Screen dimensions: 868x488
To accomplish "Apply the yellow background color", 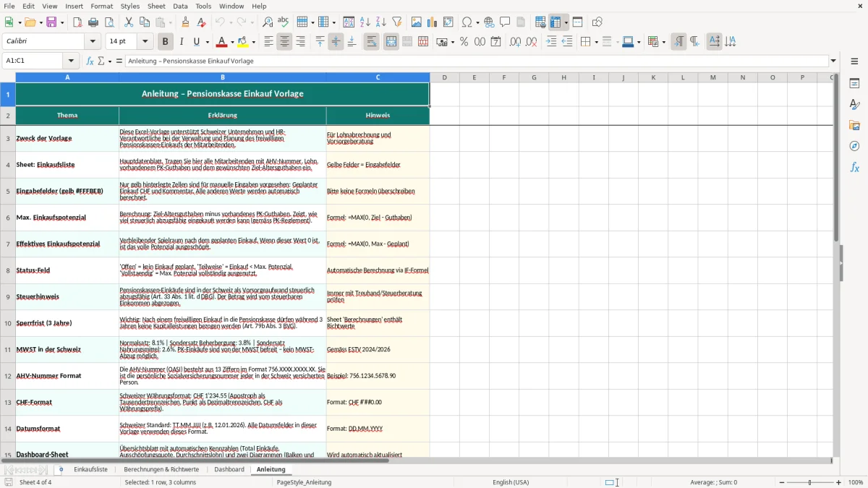I will (x=244, y=42).
